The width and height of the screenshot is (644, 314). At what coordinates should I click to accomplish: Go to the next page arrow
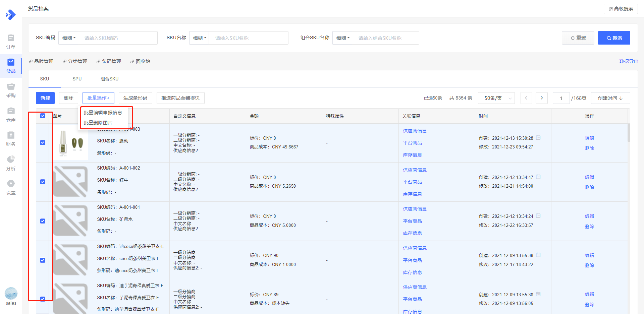coord(542,98)
